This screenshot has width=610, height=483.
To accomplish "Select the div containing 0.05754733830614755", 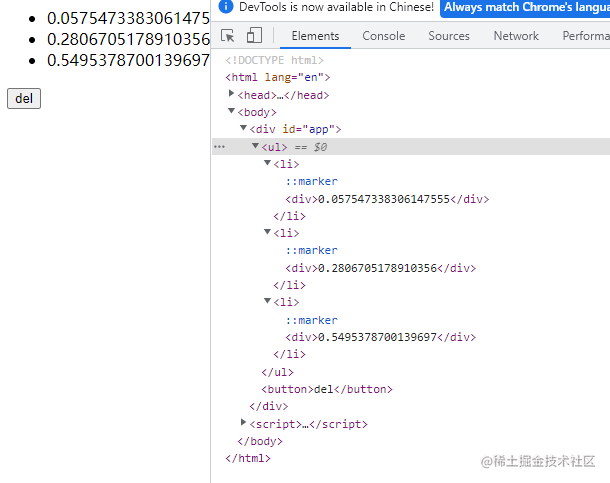I will (x=387, y=199).
